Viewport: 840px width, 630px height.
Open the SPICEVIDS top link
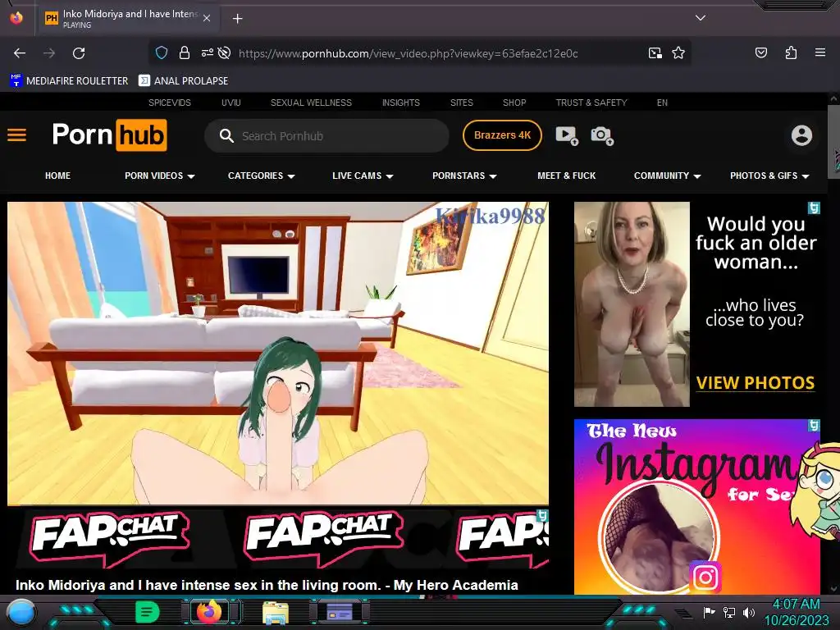169,103
